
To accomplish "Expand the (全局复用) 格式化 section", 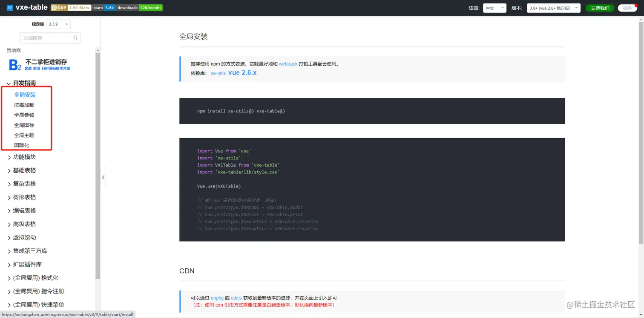I will tap(33, 278).
